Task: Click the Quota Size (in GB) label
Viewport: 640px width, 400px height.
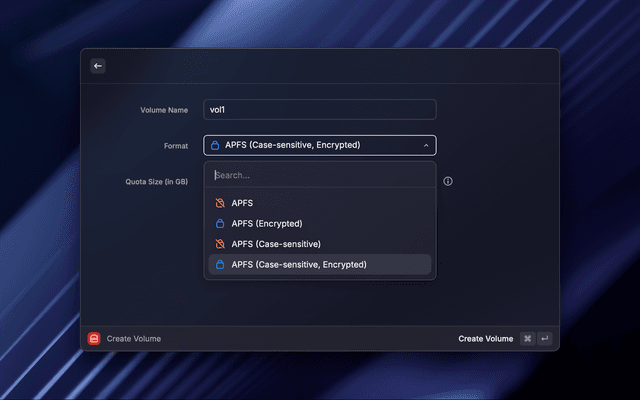Action: (x=156, y=181)
